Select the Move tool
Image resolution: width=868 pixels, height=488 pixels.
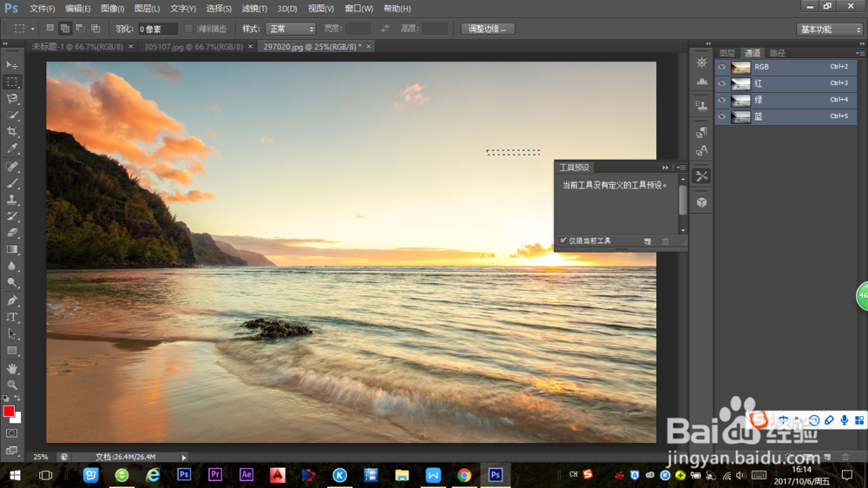point(11,65)
